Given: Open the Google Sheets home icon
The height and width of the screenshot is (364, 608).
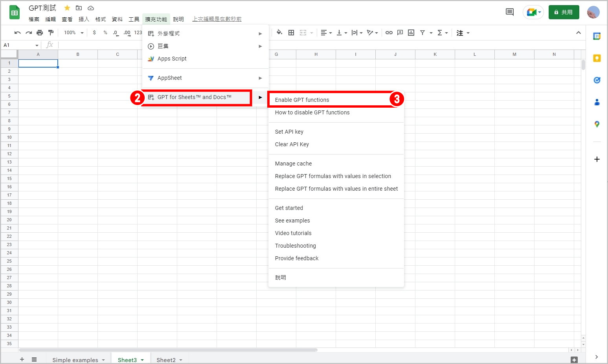Looking at the screenshot, I should (x=15, y=12).
